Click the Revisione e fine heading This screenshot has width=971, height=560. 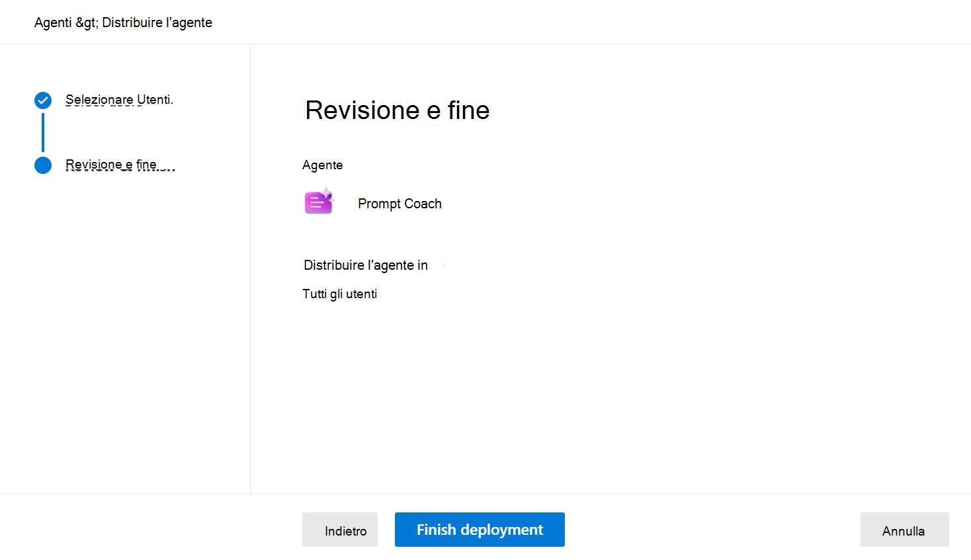398,110
